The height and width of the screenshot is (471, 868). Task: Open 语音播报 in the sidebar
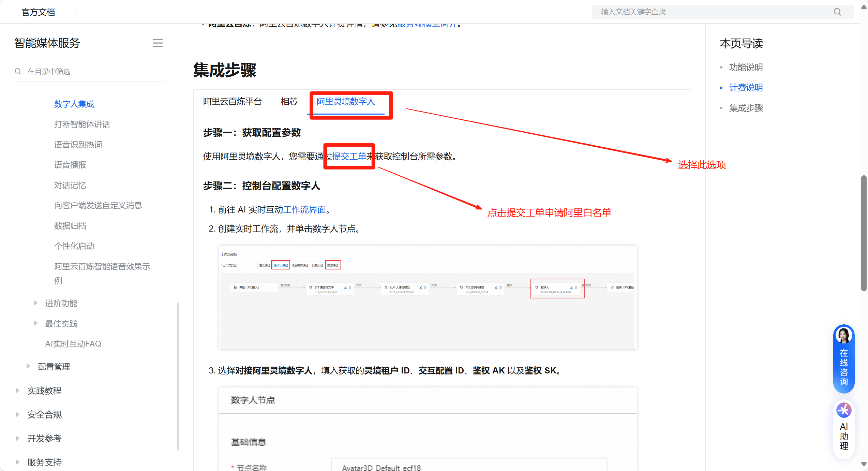click(70, 165)
